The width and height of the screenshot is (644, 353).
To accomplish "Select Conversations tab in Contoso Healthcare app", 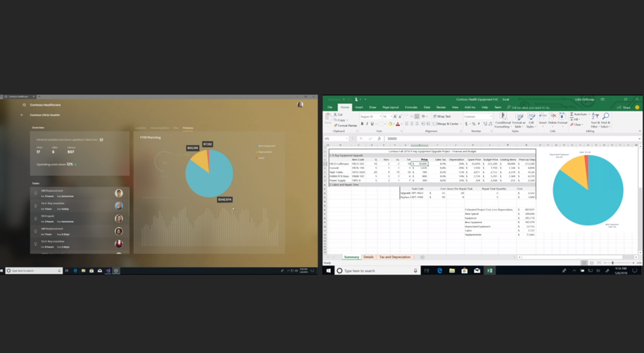I will [160, 128].
